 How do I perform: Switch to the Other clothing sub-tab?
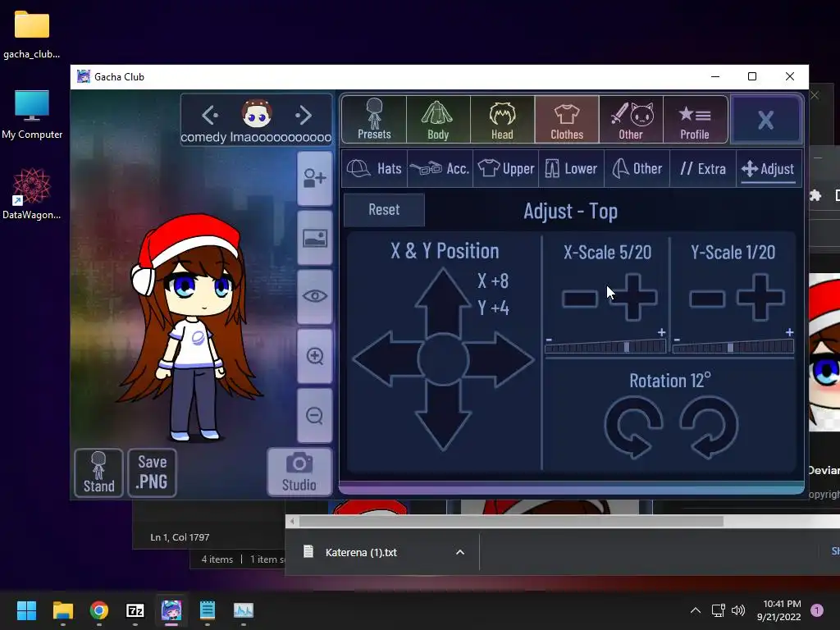[637, 169]
